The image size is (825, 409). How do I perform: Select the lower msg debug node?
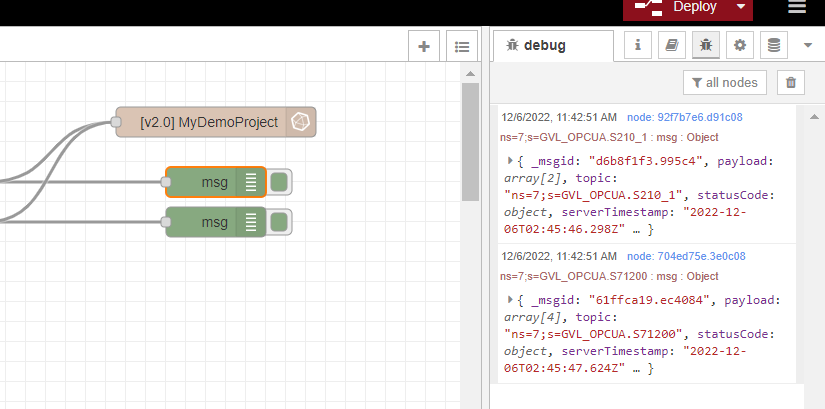click(x=216, y=222)
